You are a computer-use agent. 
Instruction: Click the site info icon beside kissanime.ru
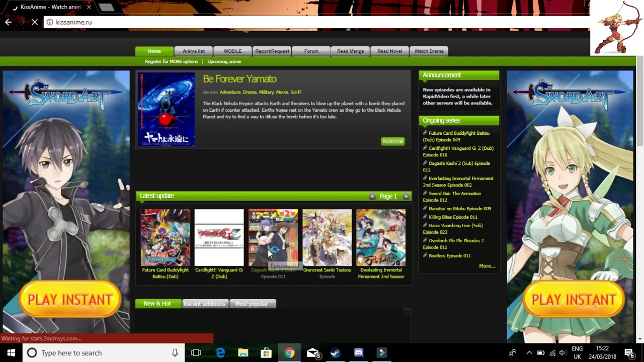coord(50,22)
